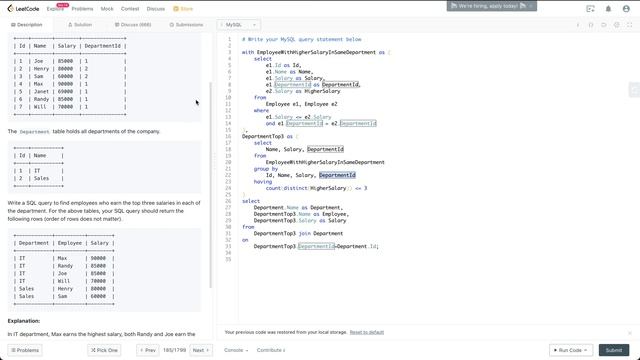Toggle fullscreen editor mode icon

pyautogui.click(x=629, y=25)
